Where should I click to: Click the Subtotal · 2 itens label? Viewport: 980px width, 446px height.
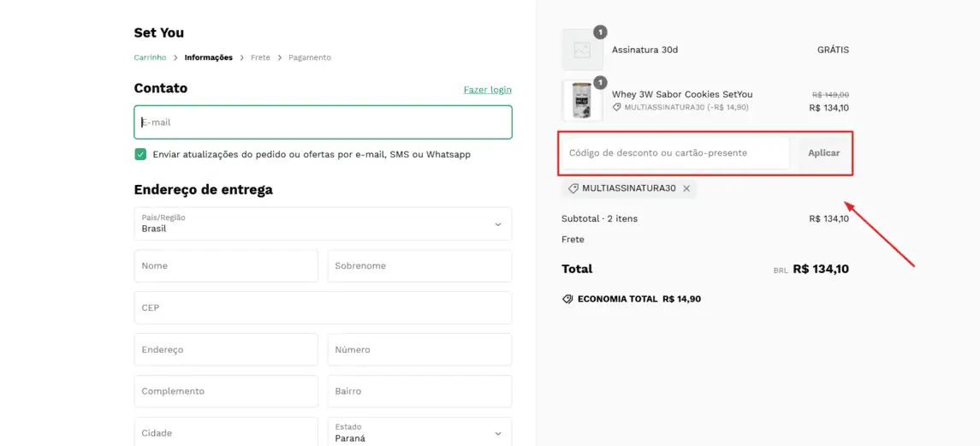coord(600,219)
